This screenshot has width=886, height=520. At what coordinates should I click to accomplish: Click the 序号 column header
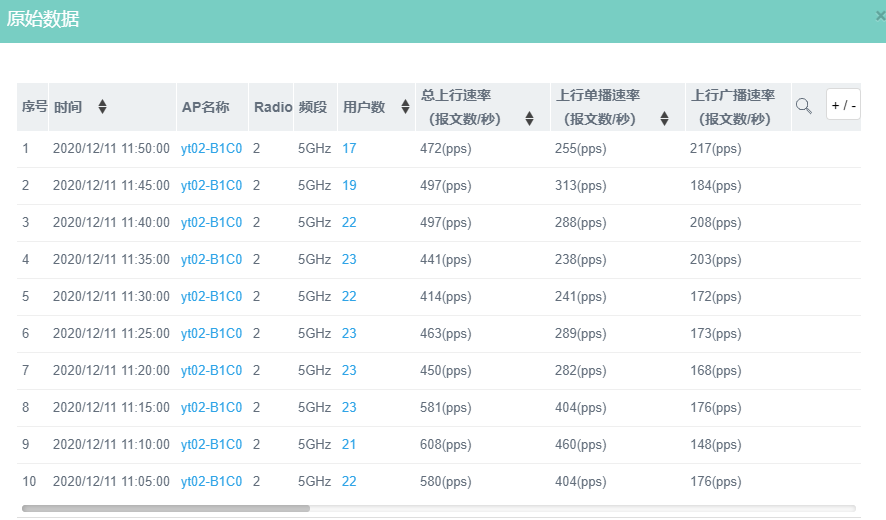(34, 106)
